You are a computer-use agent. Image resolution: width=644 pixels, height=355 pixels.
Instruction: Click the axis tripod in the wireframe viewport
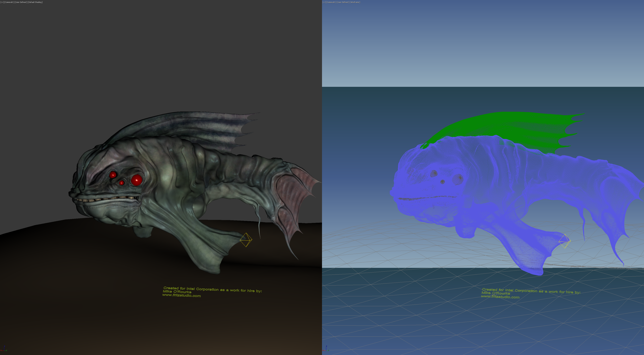(326, 349)
